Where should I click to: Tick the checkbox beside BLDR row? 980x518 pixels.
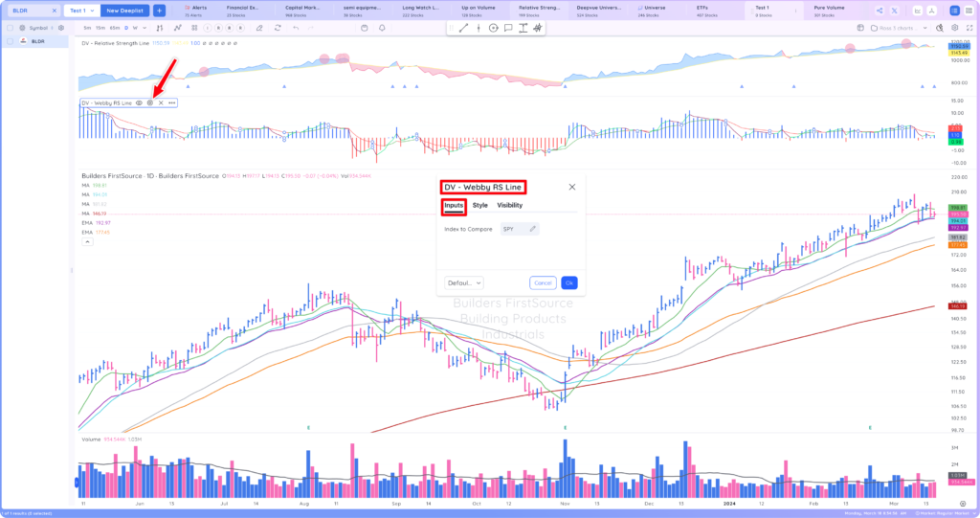click(x=10, y=41)
